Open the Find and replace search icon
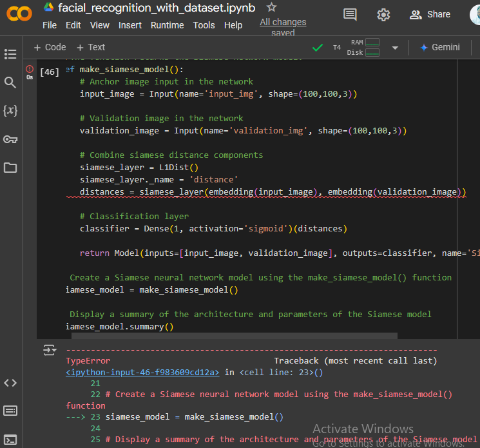The width and height of the screenshot is (480, 448). pos(10,83)
